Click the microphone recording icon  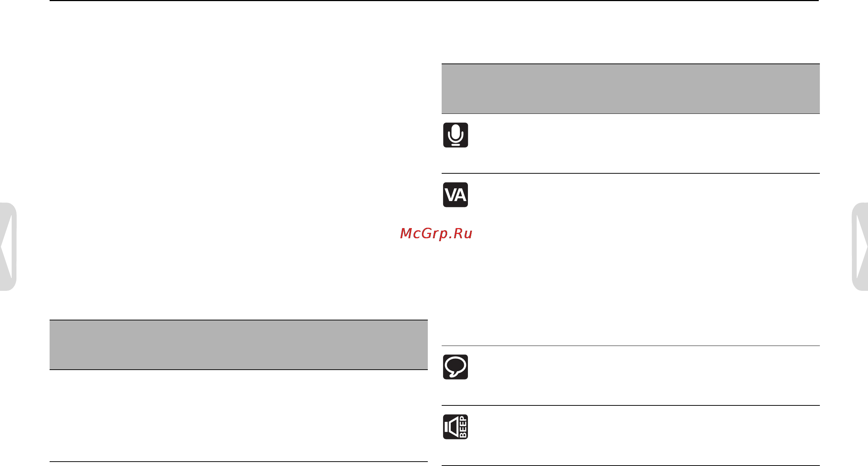[x=456, y=135]
